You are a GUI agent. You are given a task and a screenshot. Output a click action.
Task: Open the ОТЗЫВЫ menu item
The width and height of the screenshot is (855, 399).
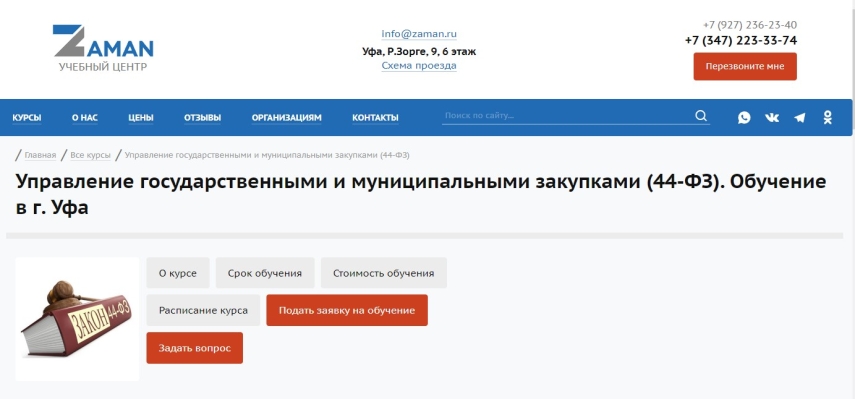[202, 118]
